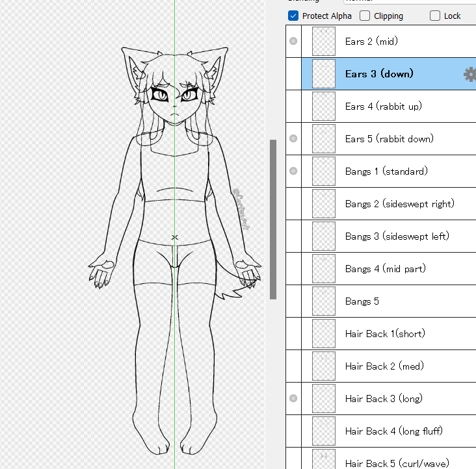Show the Bangs 2 (sideswept right) layer
Viewport: 476px width, 469px height.
293,203
